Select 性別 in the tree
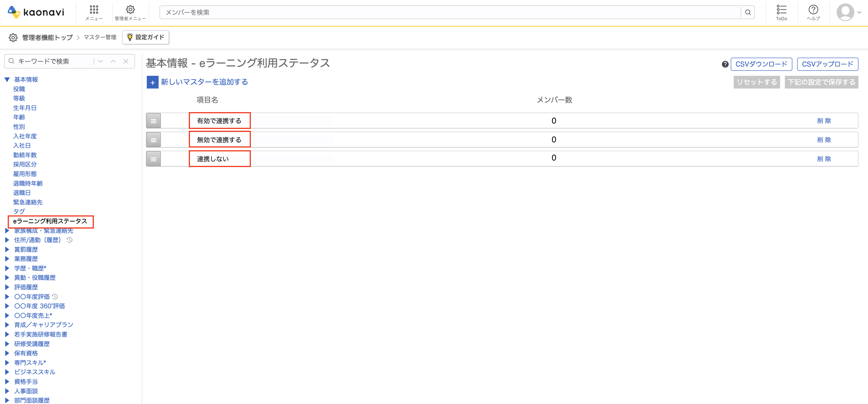The height and width of the screenshot is (404, 868). 19,127
